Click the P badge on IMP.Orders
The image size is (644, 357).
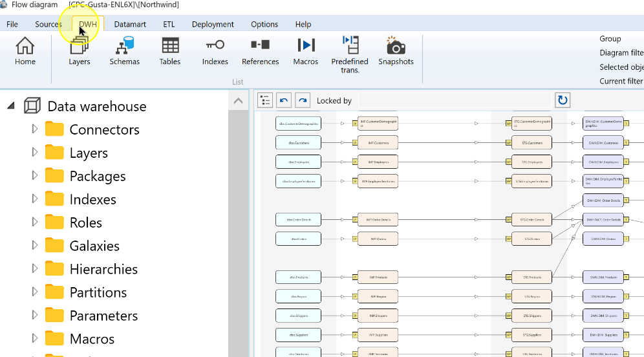(355, 239)
